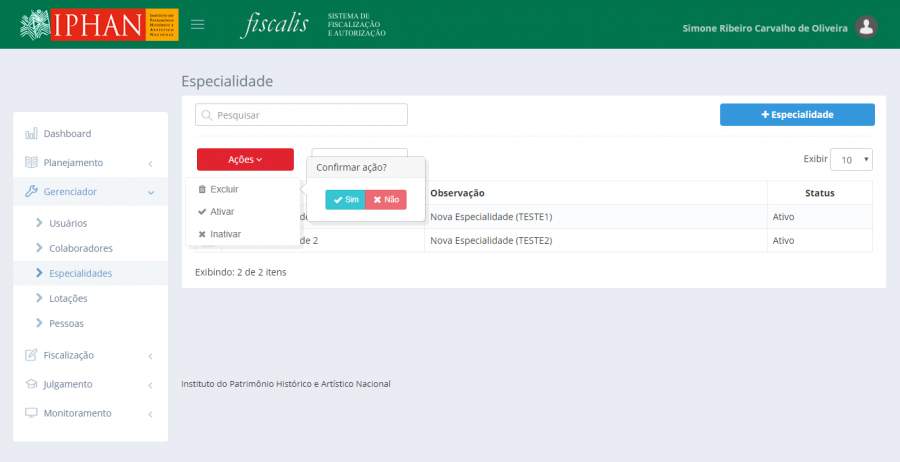Choose Excluir with the trash icon

(223, 189)
